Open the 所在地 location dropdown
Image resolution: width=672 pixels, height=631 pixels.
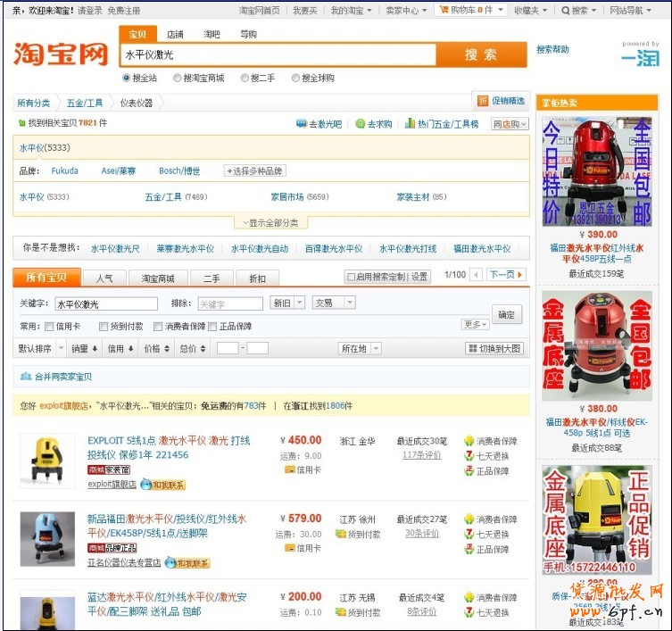[360, 349]
